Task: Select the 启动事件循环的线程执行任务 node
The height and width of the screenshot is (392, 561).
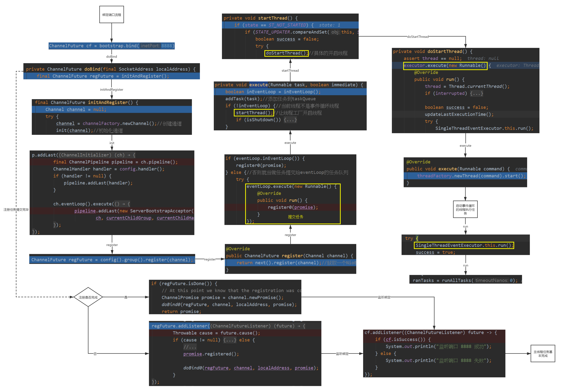Action: (x=466, y=209)
